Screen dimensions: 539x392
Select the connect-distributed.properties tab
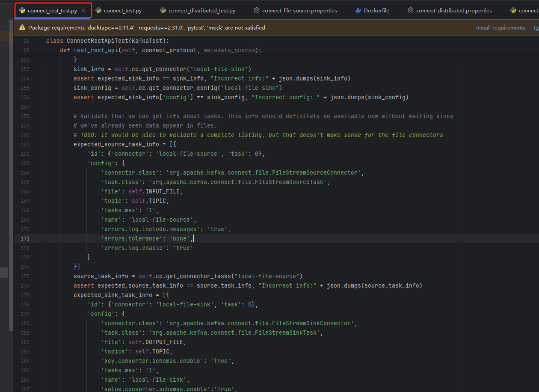pyautogui.click(x=453, y=10)
